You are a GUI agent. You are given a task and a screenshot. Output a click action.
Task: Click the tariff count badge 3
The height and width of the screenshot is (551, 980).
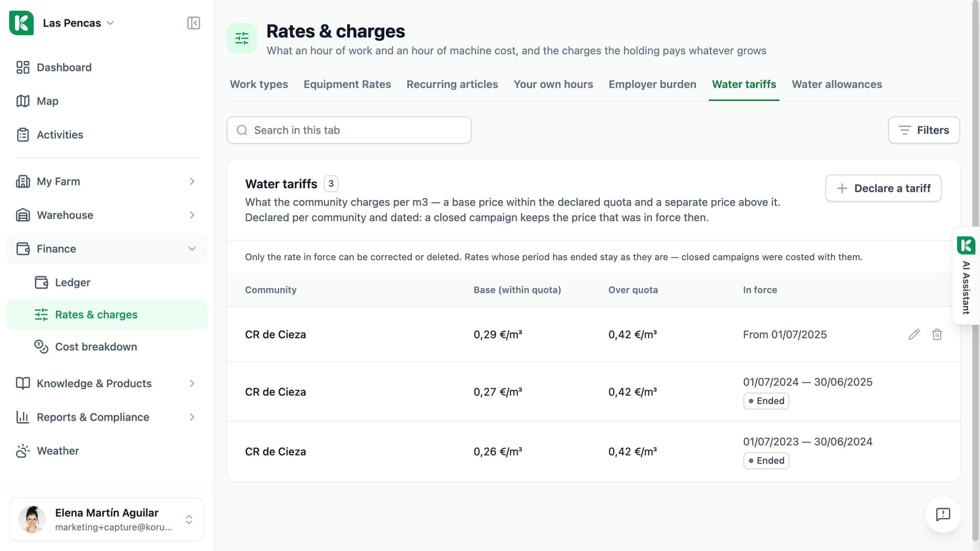(331, 184)
